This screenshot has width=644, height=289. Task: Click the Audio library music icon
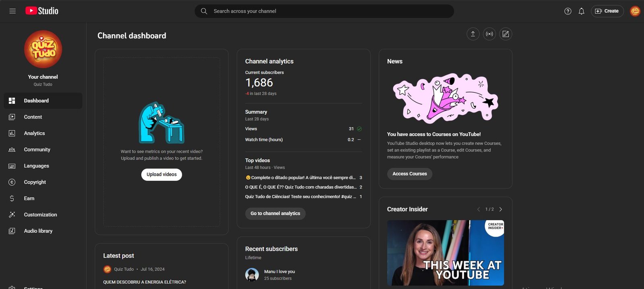pyautogui.click(x=12, y=231)
